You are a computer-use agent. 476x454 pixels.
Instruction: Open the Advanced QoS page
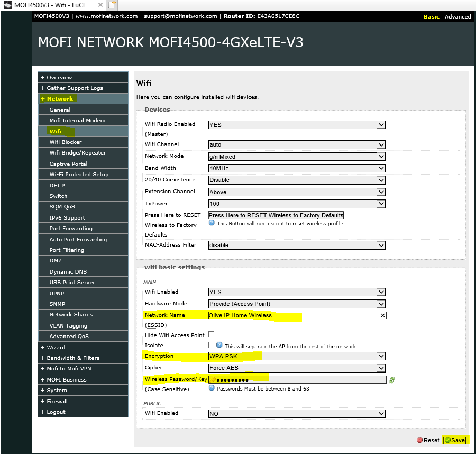[83, 336]
